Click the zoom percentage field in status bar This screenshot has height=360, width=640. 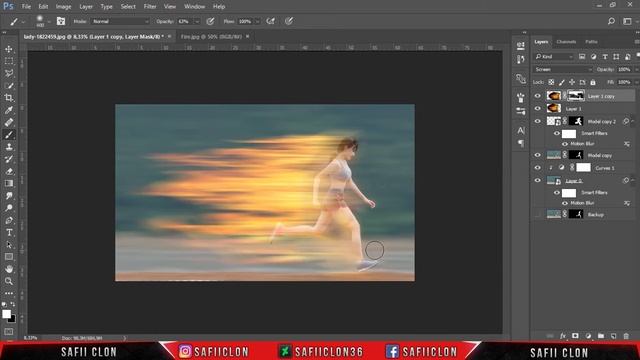[x=30, y=338]
